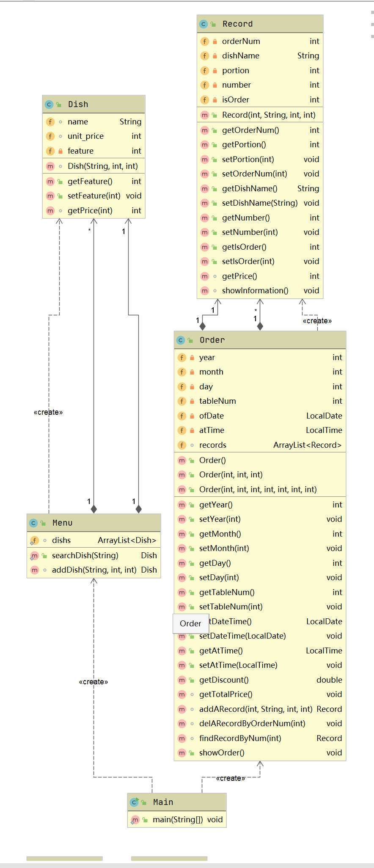The height and width of the screenshot is (868, 374).
Task: Click the field icon of orderNum
Action: point(205,41)
